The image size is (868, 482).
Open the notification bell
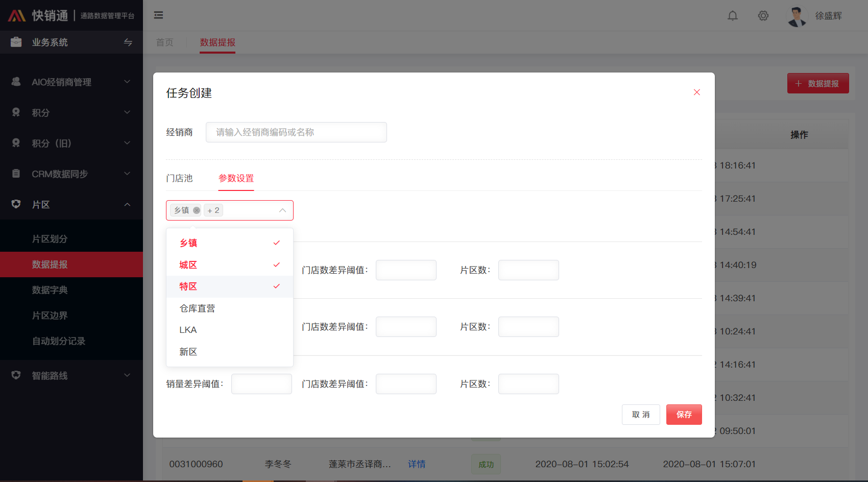tap(733, 16)
